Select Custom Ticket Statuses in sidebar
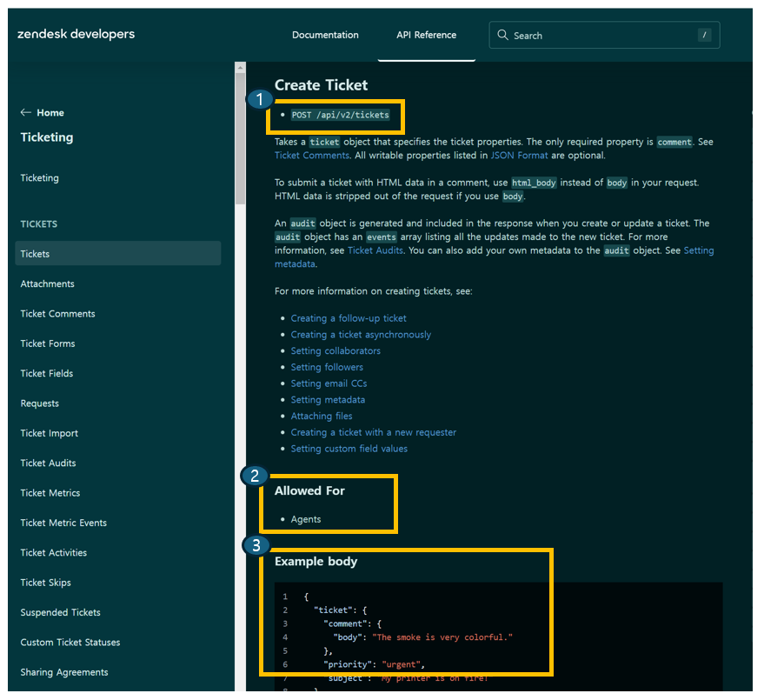Screen dimensions: 764x700 tap(70, 643)
